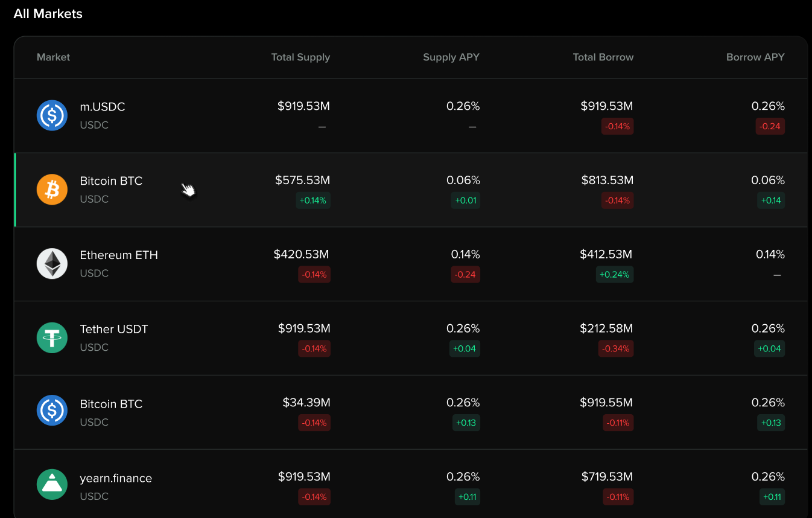Viewport: 812px width, 518px height.
Task: Click the All Markets heading
Action: [48, 14]
